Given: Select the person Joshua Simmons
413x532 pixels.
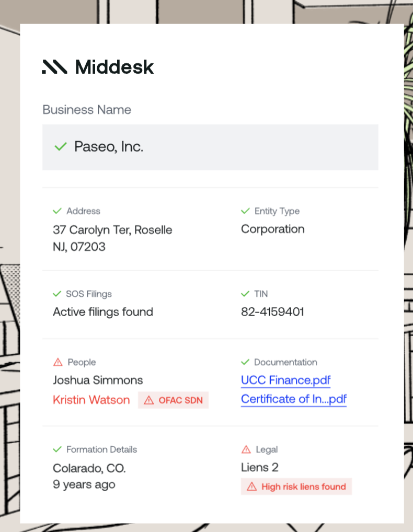Looking at the screenshot, I should 98,380.
